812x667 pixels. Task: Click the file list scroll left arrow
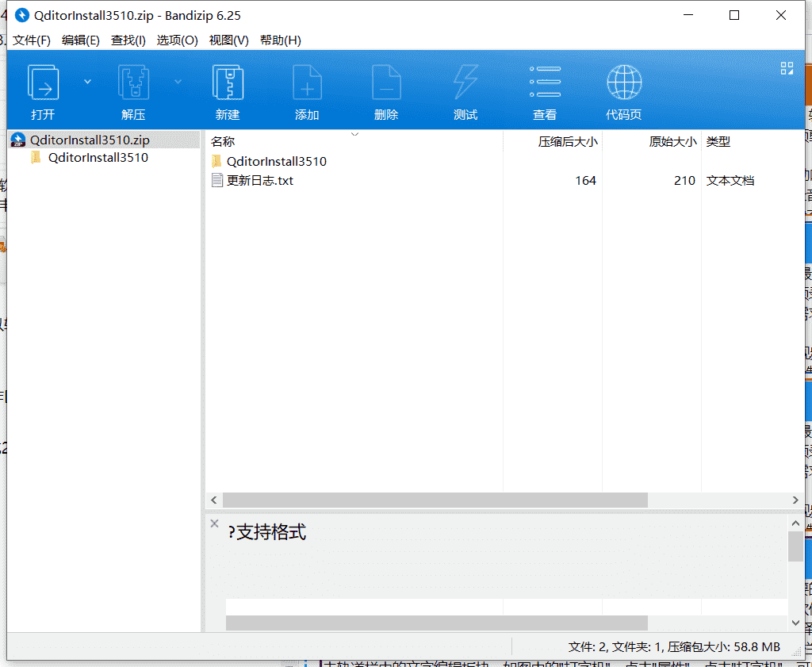click(213, 500)
